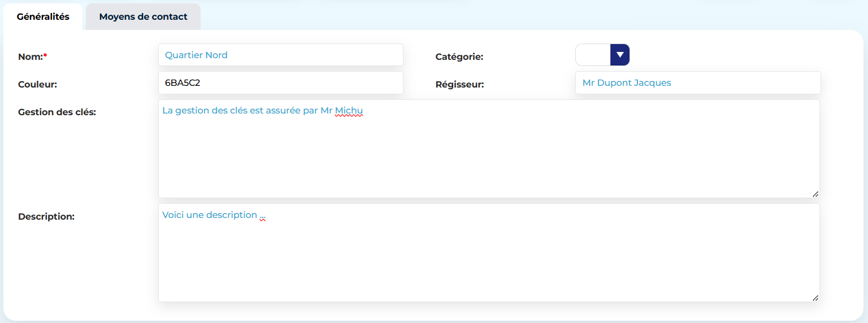Click the Couleur field showing 6BA5C2

[x=280, y=83]
